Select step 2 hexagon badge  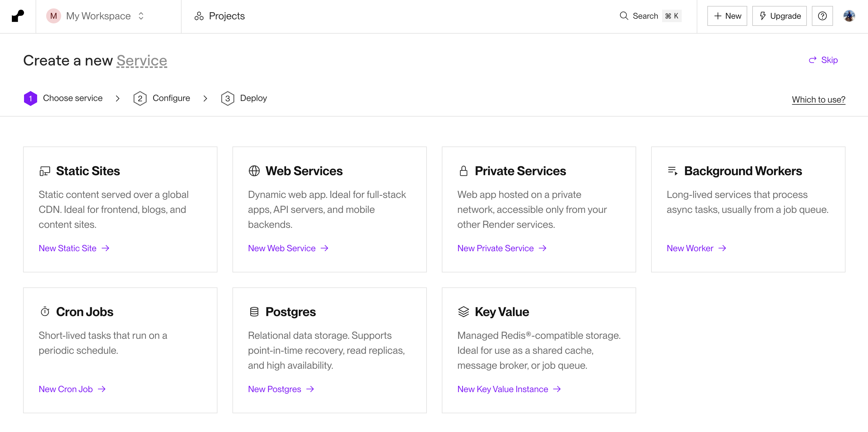[140, 98]
